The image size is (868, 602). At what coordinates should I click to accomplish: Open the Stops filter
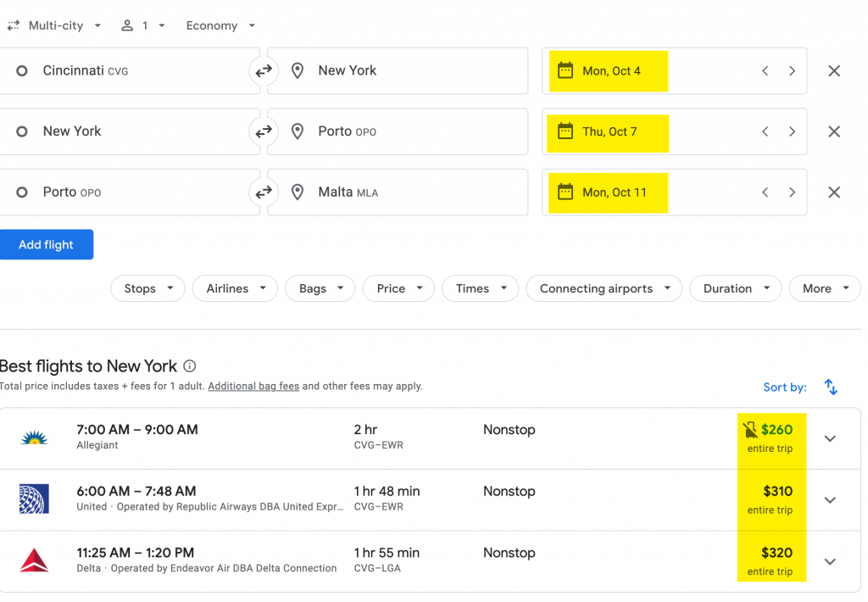(x=148, y=288)
